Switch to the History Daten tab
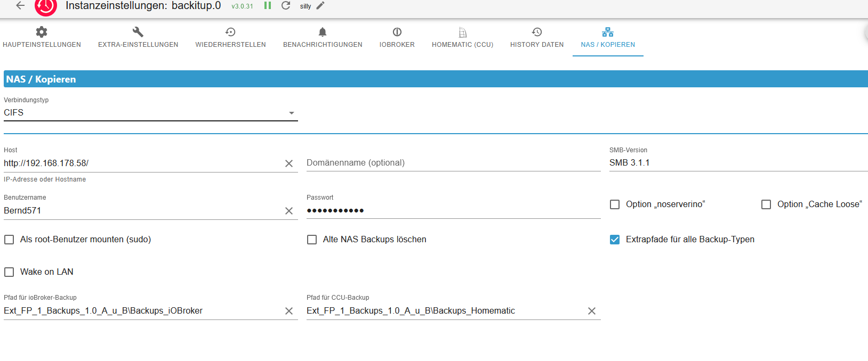This screenshot has width=868, height=361. click(x=537, y=38)
